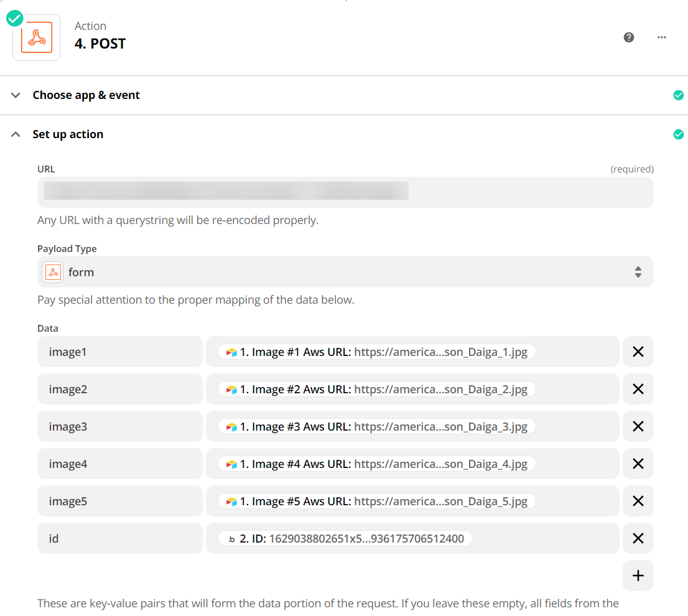Open the three-dot more options menu
The height and width of the screenshot is (616, 688).
(x=662, y=37)
